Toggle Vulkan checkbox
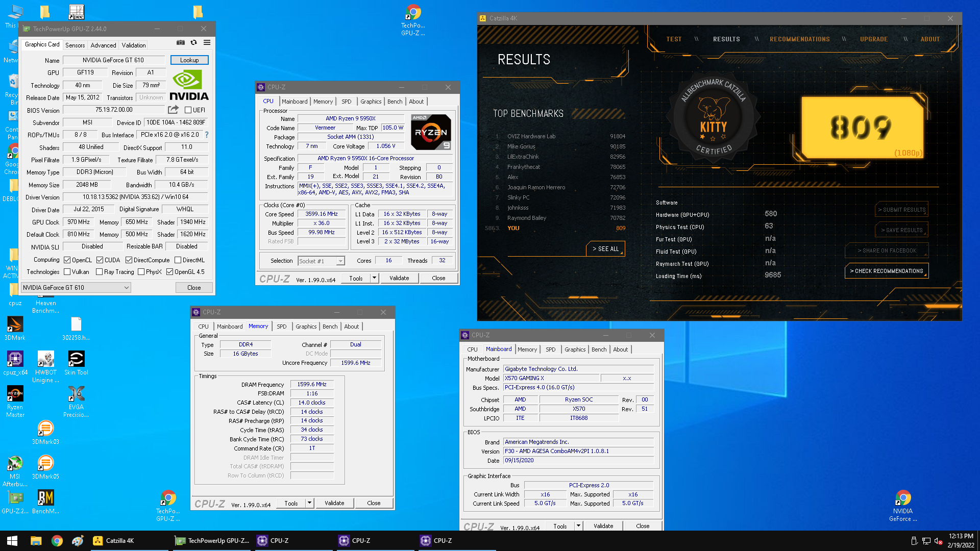The width and height of the screenshot is (980, 551). click(x=67, y=272)
